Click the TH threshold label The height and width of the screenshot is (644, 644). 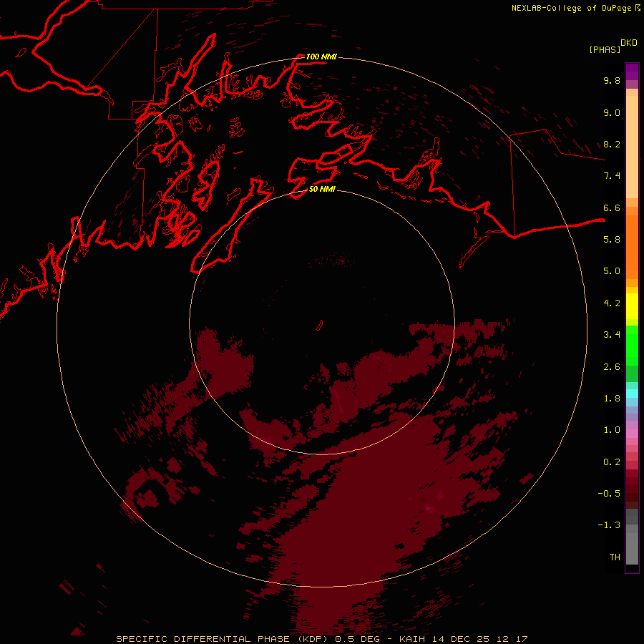(615, 557)
